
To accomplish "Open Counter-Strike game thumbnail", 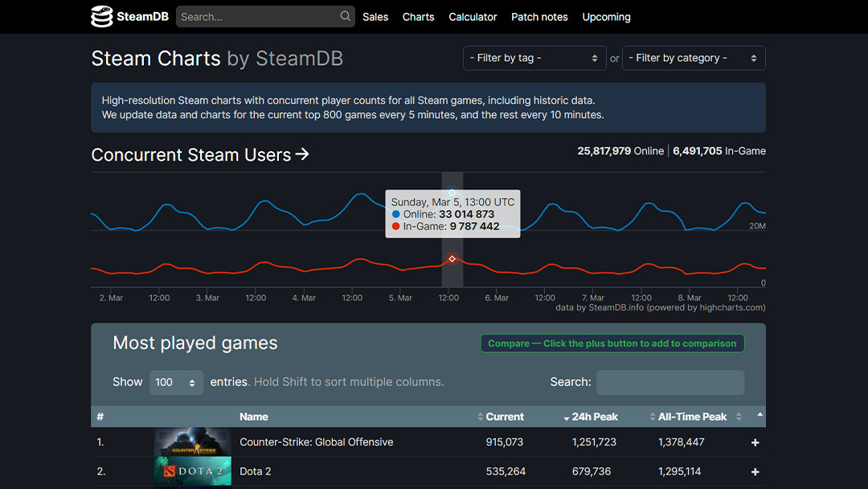I will click(x=193, y=442).
